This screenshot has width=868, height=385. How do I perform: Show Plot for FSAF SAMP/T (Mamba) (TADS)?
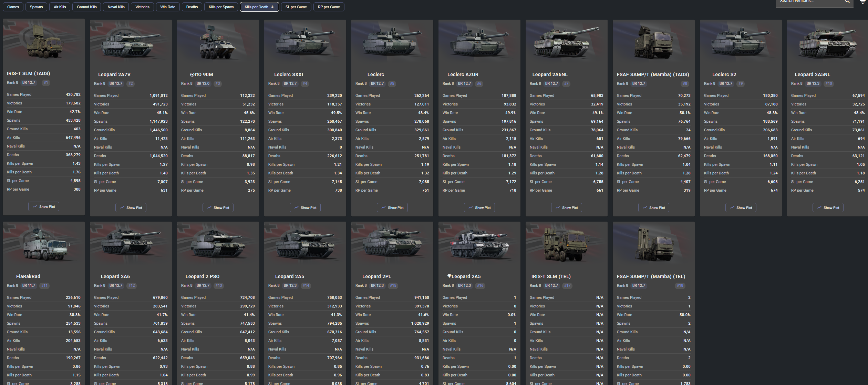(x=654, y=208)
